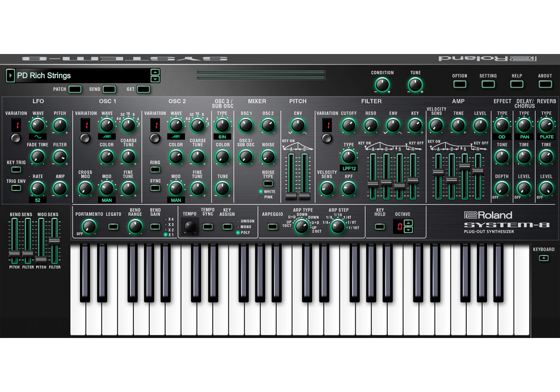Click the amp envelope release slider

(x=478, y=171)
